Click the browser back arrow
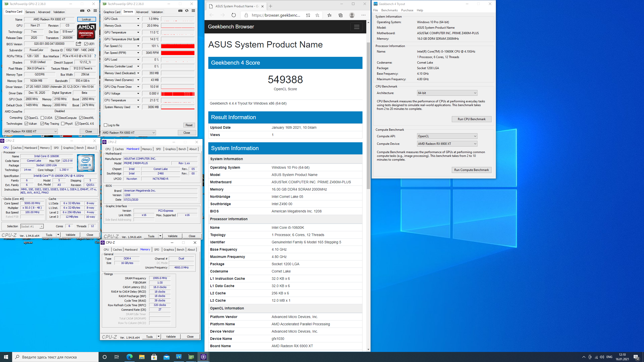Screen dimensions: 644x362 (212, 15)
